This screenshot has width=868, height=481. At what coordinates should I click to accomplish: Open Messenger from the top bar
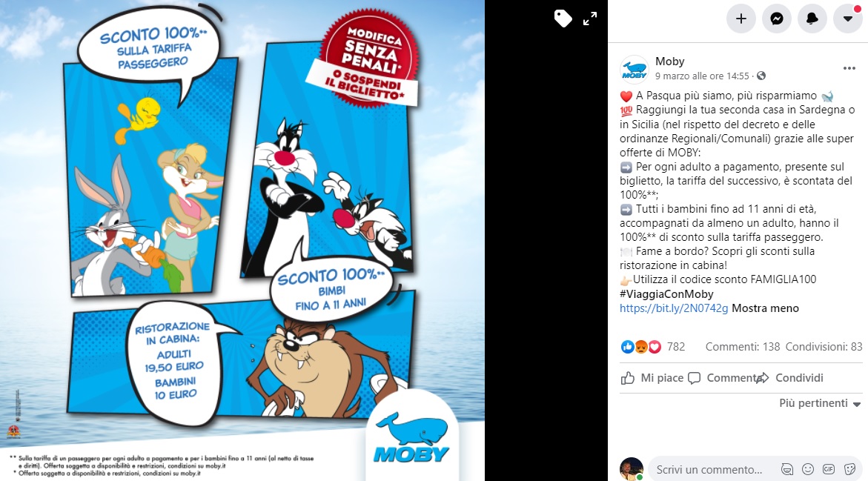(x=777, y=19)
